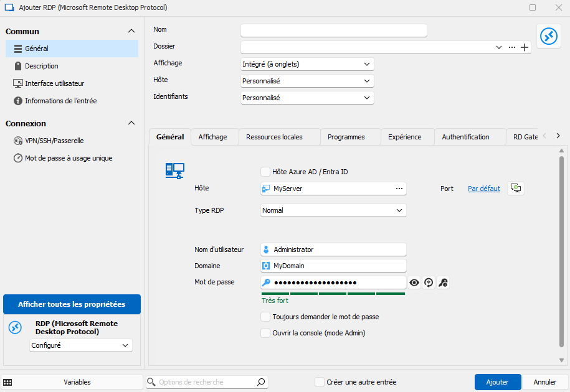Image resolution: width=570 pixels, height=392 pixels.
Task: Click the grid icon beside Variables
Action: [x=7, y=382]
